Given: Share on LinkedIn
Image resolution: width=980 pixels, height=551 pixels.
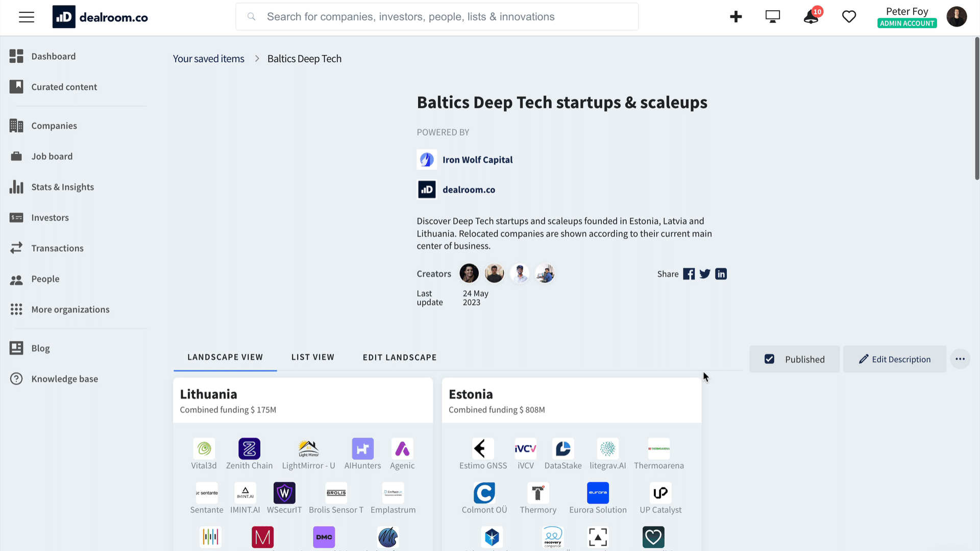Looking at the screenshot, I should [x=721, y=274].
